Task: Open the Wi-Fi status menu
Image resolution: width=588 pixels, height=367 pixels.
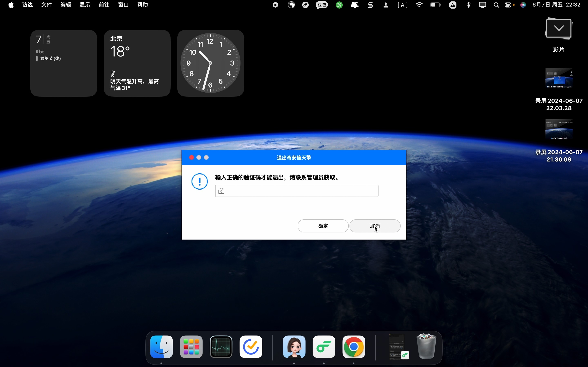Action: click(419, 5)
